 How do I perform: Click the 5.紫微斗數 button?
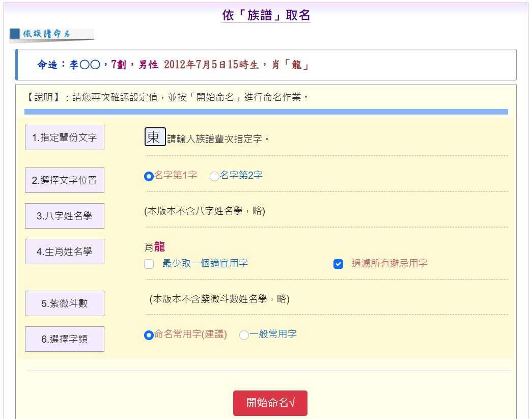click(x=65, y=303)
